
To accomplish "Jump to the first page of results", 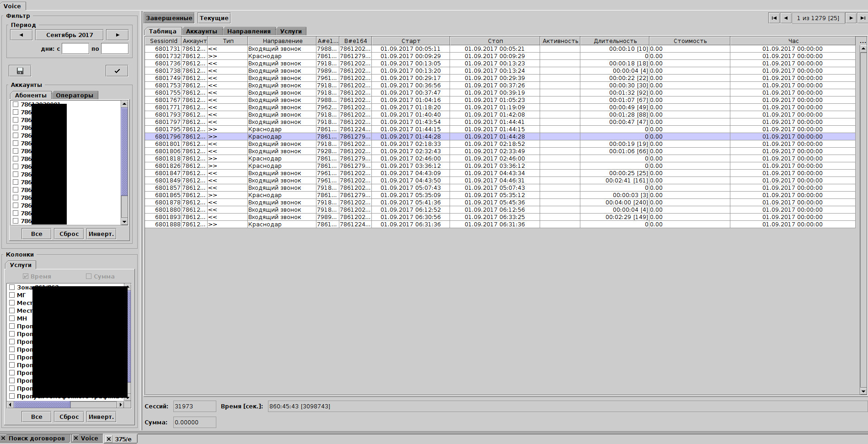I will coord(773,18).
